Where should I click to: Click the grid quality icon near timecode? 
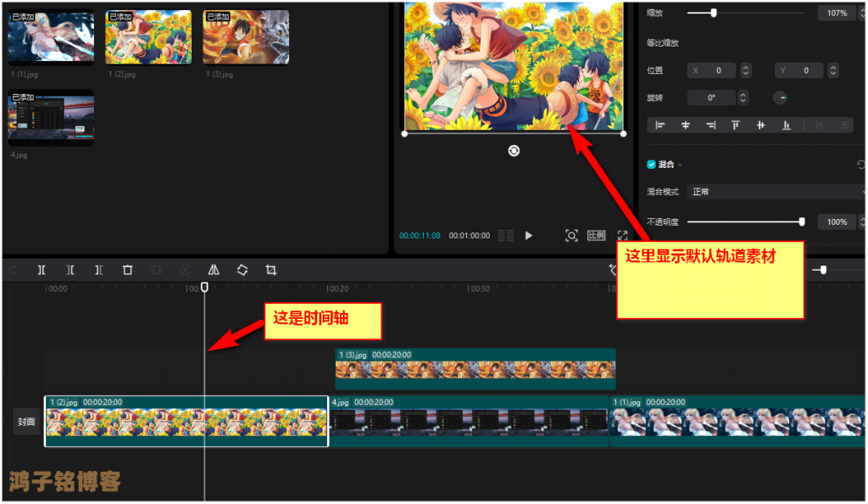coord(505,235)
